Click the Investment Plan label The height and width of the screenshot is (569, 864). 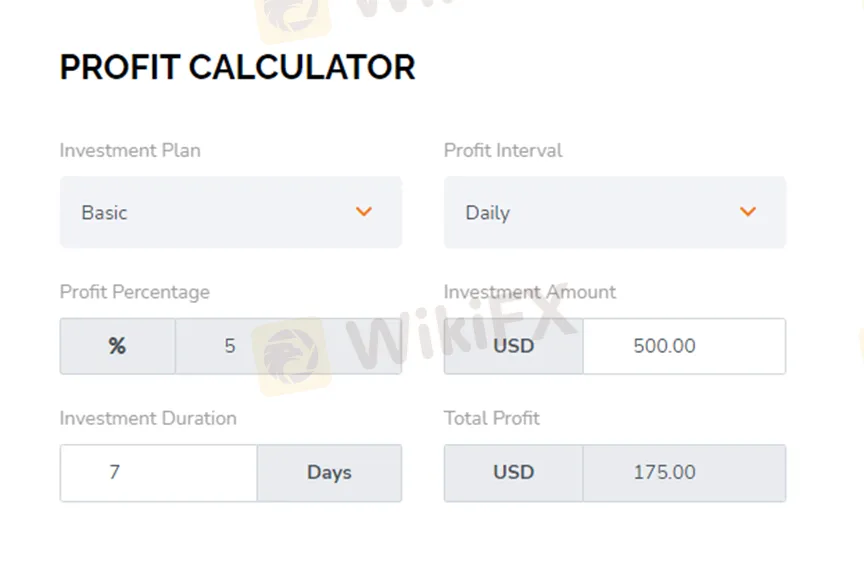click(130, 151)
